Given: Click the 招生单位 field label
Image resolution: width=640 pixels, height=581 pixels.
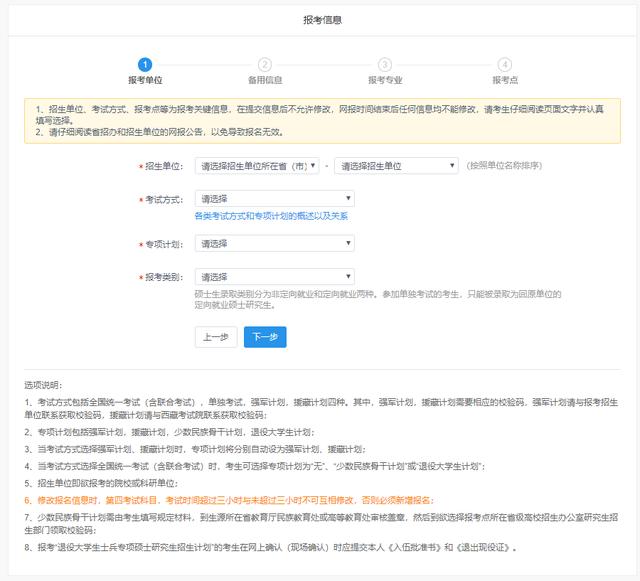Looking at the screenshot, I should pyautogui.click(x=164, y=166).
